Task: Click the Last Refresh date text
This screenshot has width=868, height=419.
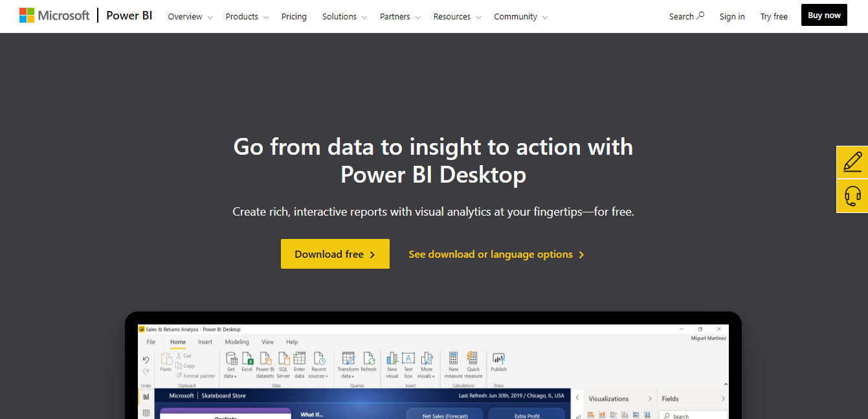Action: (x=511, y=396)
